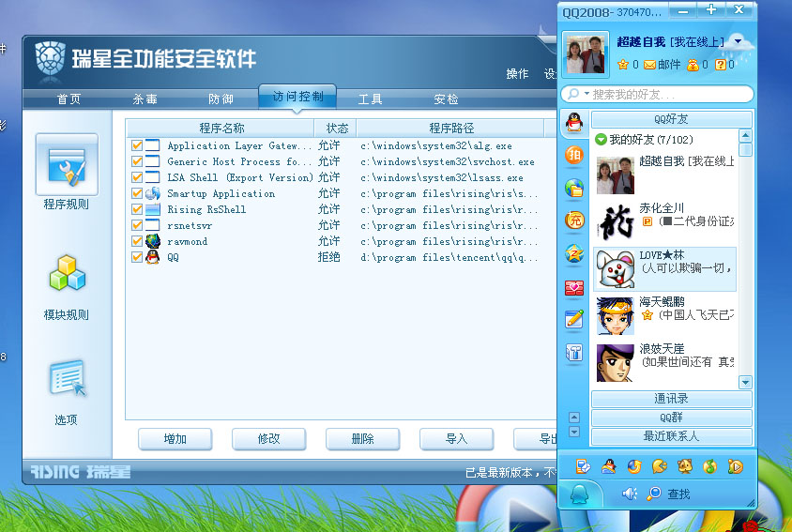Expand the QQ群 groups panel
Viewport: 792px width, 532px height.
(671, 418)
